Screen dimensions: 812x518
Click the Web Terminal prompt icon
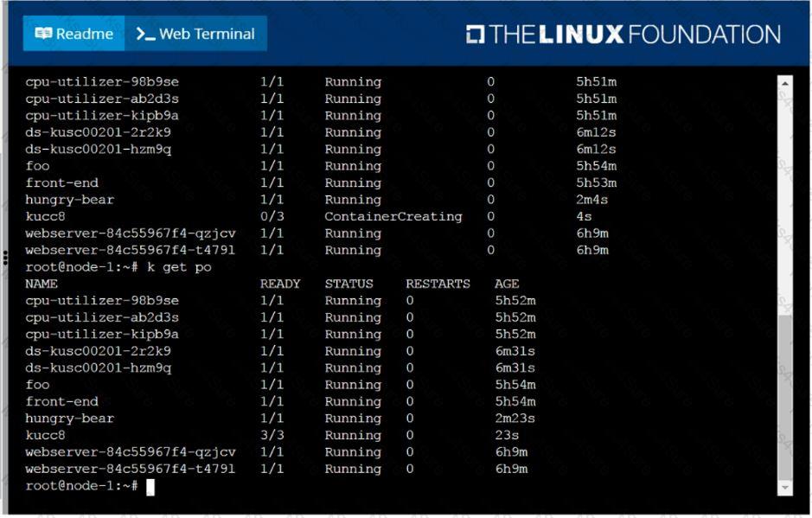(x=145, y=34)
